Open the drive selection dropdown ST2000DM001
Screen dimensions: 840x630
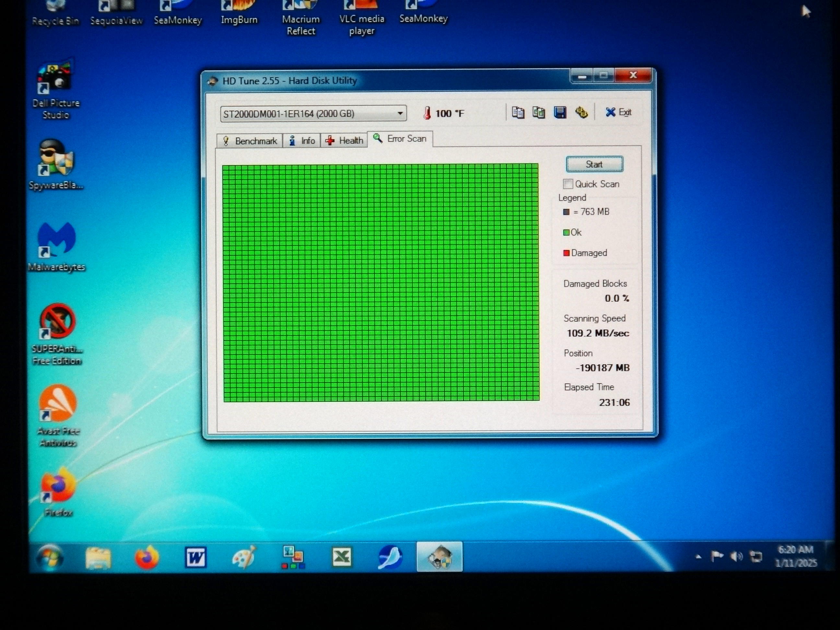313,113
